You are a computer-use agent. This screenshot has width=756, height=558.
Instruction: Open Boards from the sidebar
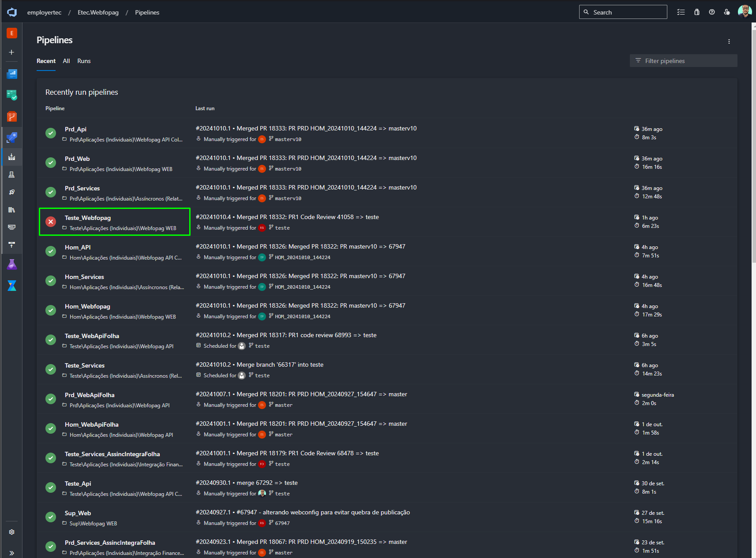12,95
